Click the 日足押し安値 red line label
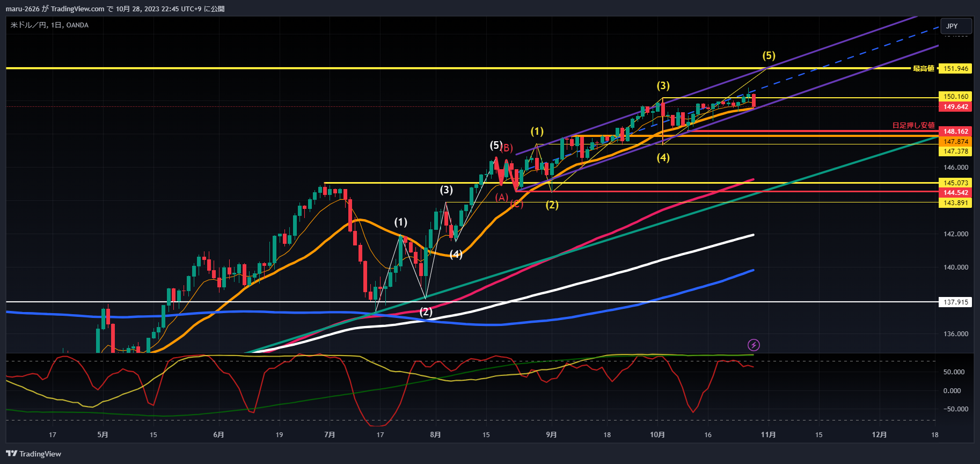 click(x=913, y=125)
